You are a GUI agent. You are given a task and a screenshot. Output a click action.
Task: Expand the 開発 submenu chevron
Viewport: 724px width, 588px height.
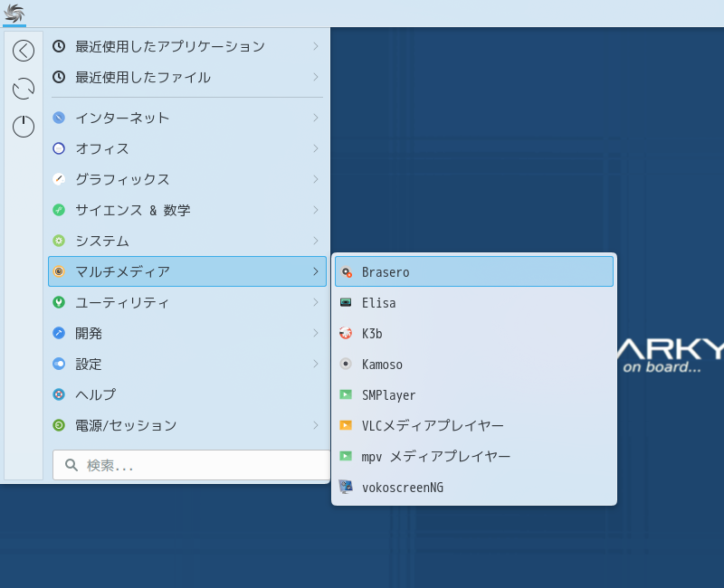pyautogui.click(x=316, y=333)
